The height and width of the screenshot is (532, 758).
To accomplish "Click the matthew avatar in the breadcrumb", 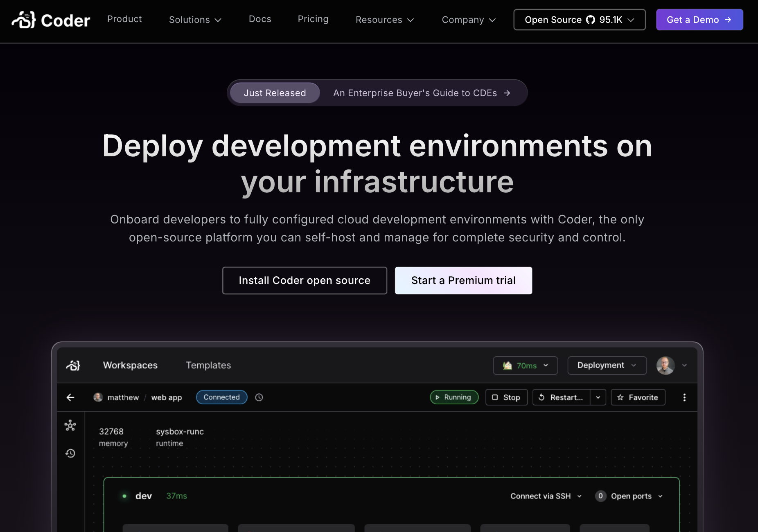I will [x=98, y=397].
